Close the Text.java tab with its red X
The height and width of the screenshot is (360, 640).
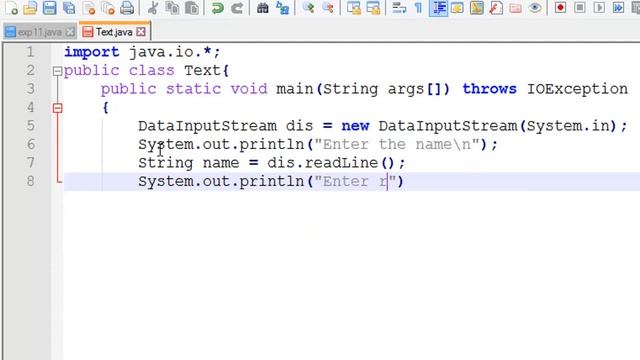point(141,32)
